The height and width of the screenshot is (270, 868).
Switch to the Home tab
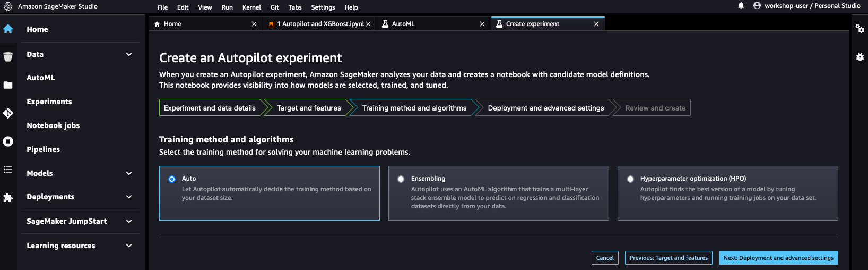coord(206,24)
